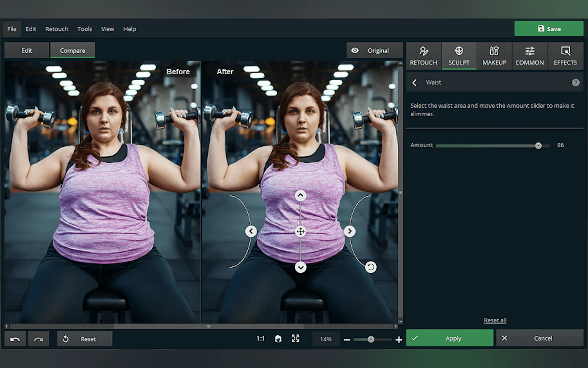Open the Retouch menu
This screenshot has height=368, width=588.
[57, 29]
